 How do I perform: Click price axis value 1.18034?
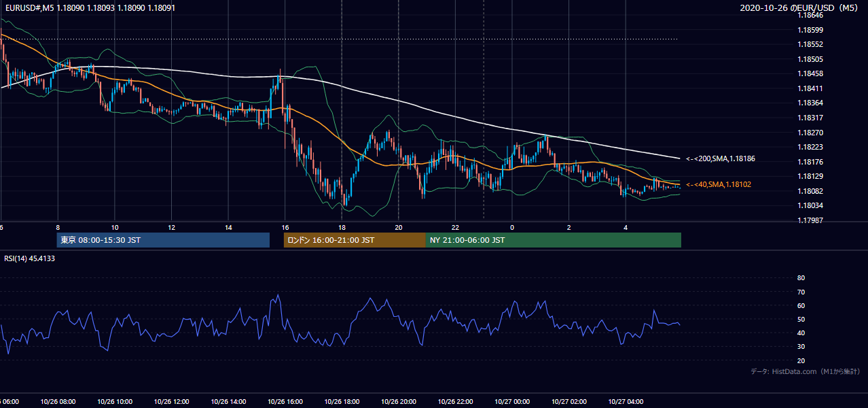click(x=810, y=205)
